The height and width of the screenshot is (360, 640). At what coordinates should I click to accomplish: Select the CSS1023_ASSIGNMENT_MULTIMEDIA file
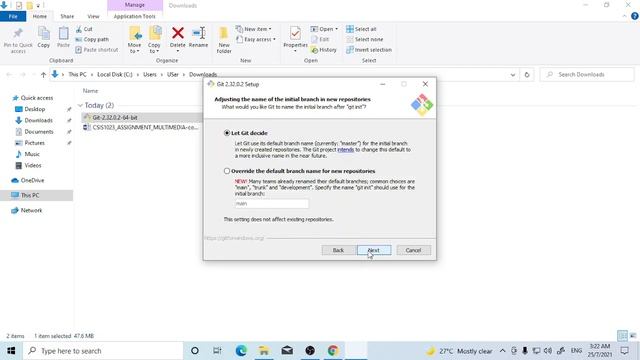pyautogui.click(x=142, y=127)
